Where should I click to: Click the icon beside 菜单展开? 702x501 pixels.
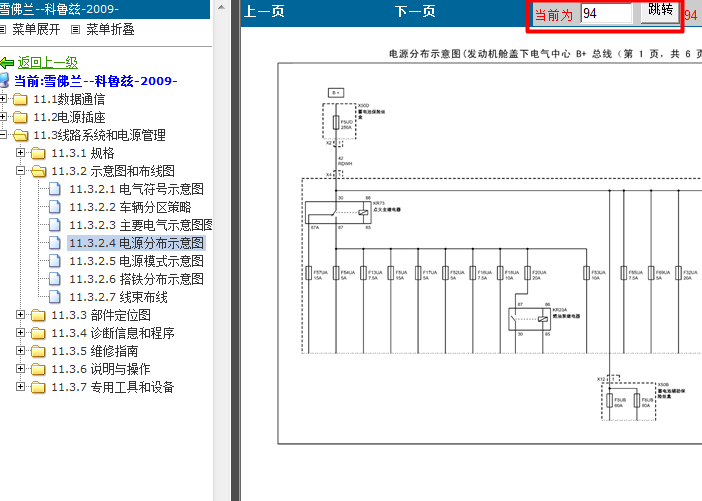[x=3, y=30]
